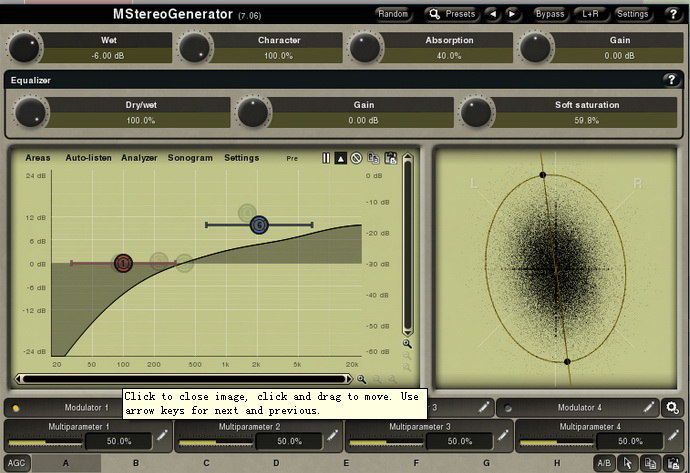The image size is (690, 473).
Task: Click Multiparameter 3 value 50.0%
Action: (459, 441)
